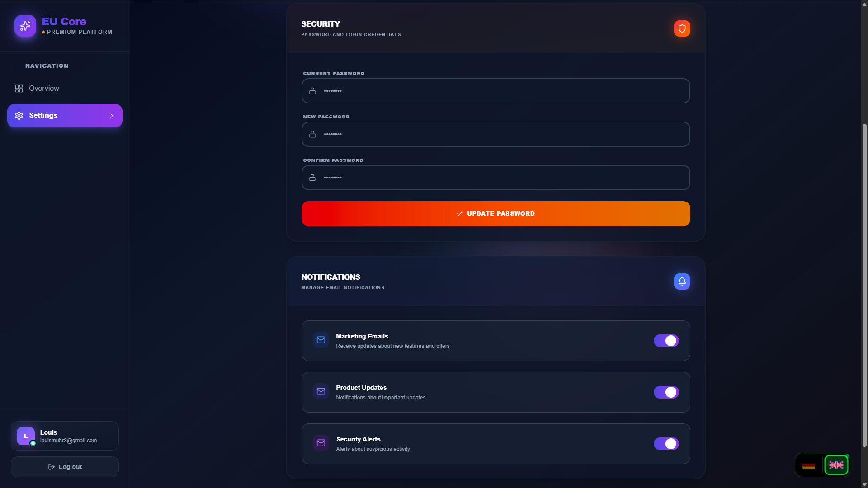This screenshot has width=868, height=488.
Task: Click the Marketing Emails envelope icon
Action: [321, 340]
